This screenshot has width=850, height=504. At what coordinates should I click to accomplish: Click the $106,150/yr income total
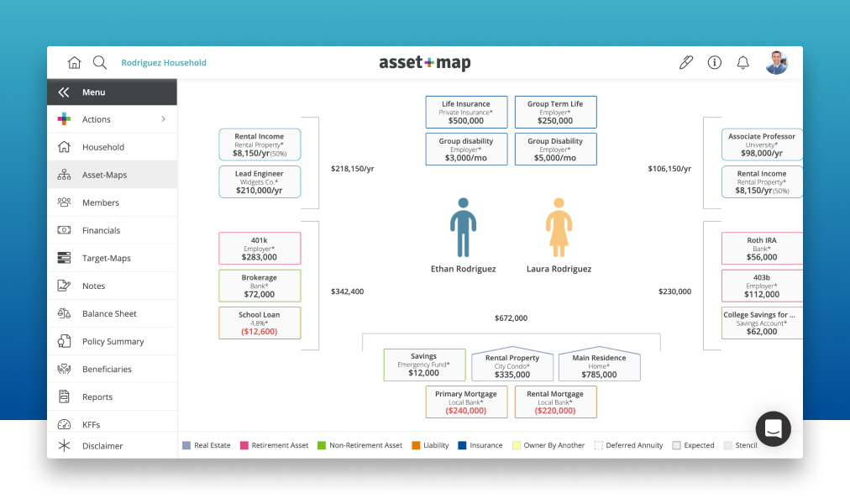point(669,169)
